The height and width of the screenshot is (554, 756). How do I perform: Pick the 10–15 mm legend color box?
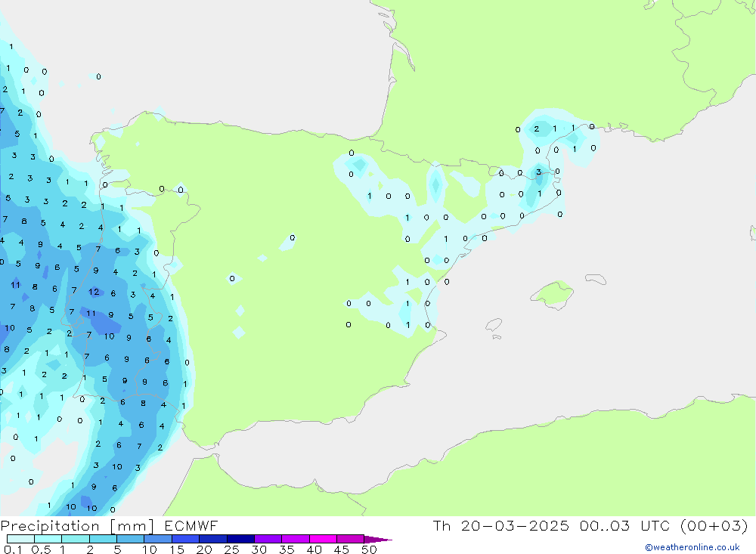point(158,539)
